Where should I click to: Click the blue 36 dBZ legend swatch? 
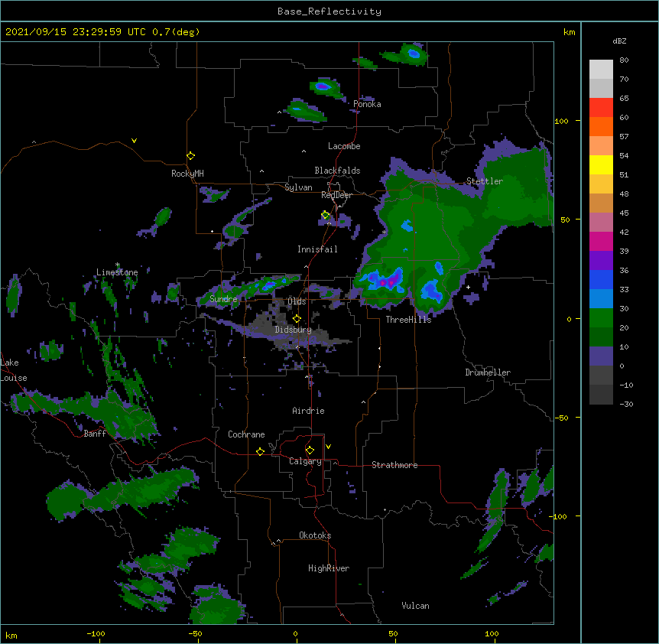[x=601, y=279]
